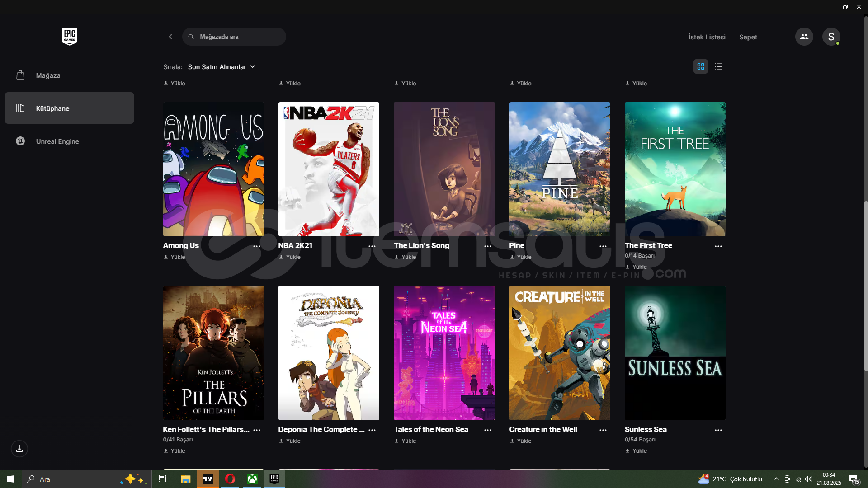Click the Among Us title text
868x488 pixels.
[x=181, y=245]
